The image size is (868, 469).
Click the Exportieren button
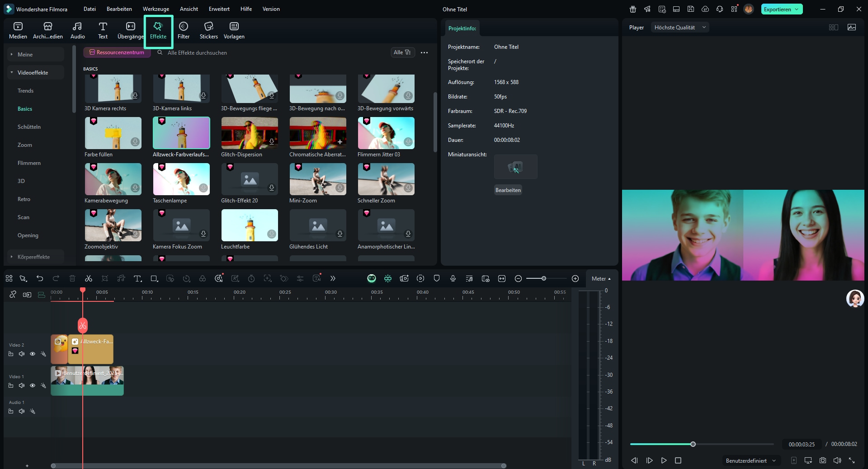[782, 9]
